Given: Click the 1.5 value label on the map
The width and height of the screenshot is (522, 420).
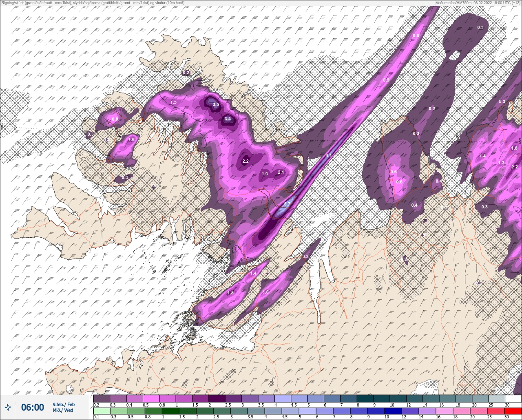Looking at the screenshot, I should (x=173, y=102).
